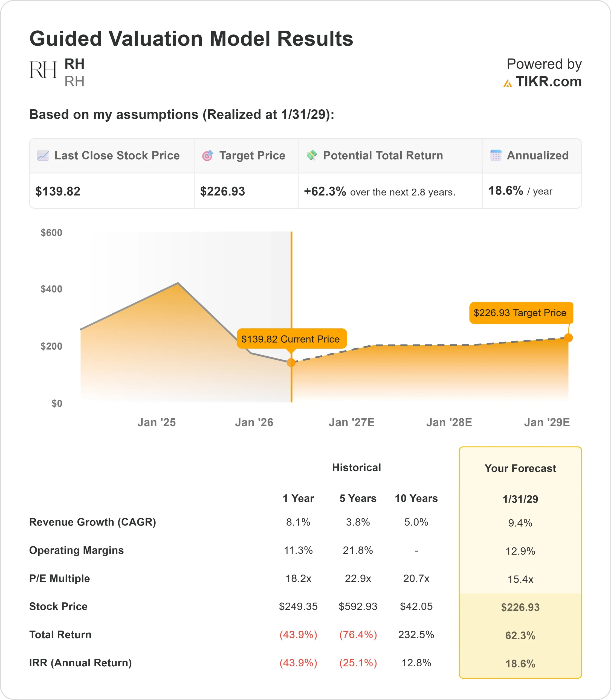This screenshot has width=611, height=700.
Task: Click the money icon beside Potential Total Return
Action: 312,155
